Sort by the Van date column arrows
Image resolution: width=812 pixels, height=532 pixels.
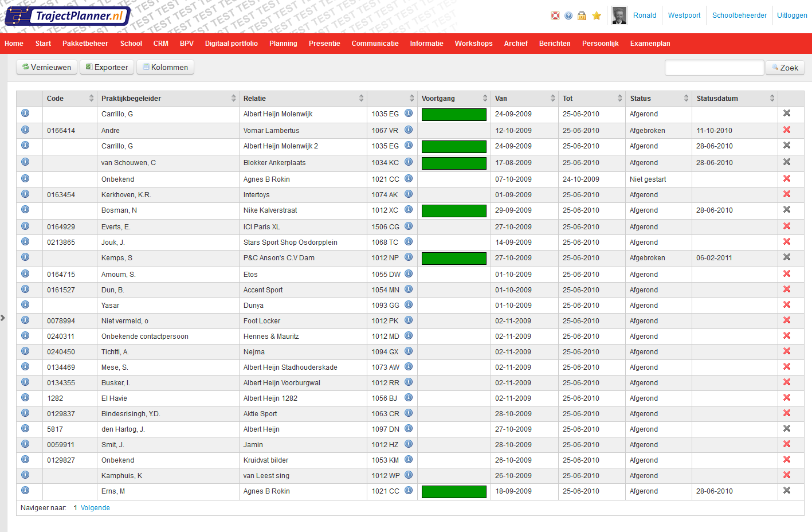click(552, 98)
